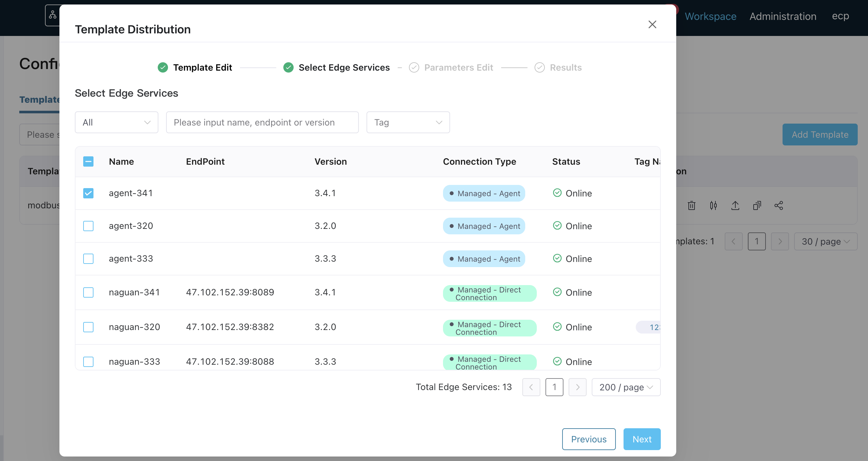The width and height of the screenshot is (868, 461).
Task: Switch to the Template tab in background page
Action: [40, 100]
